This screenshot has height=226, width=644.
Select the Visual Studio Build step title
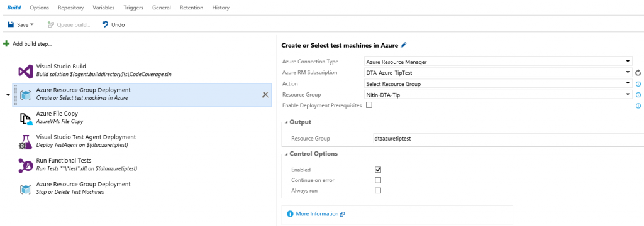click(x=61, y=66)
